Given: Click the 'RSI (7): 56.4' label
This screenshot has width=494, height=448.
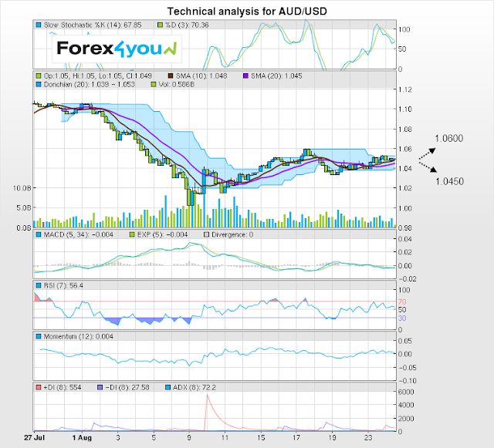Looking at the screenshot, I should [63, 285].
